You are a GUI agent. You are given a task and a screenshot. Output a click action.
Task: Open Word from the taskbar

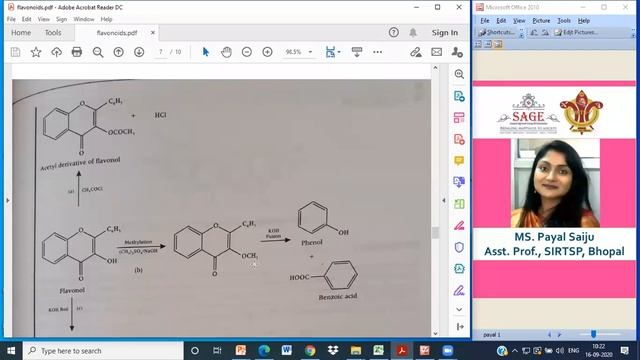click(287, 351)
